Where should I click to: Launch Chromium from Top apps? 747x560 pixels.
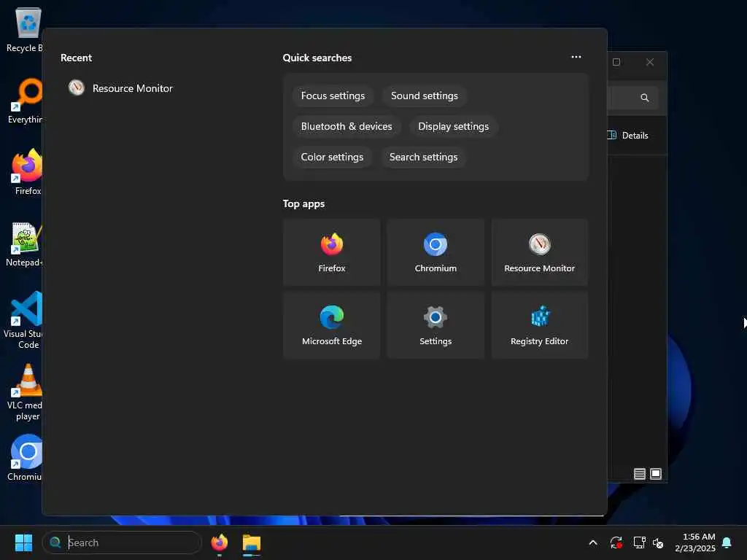coord(436,252)
